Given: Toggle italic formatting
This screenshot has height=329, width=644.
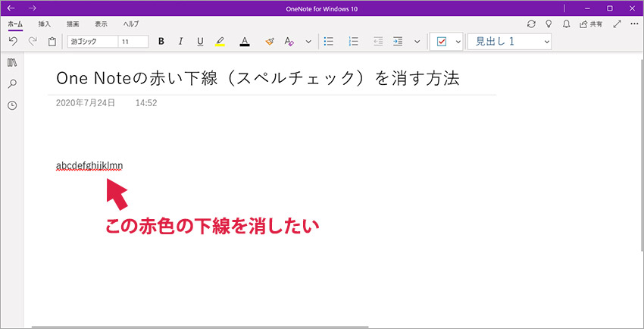Looking at the screenshot, I should click(x=181, y=42).
